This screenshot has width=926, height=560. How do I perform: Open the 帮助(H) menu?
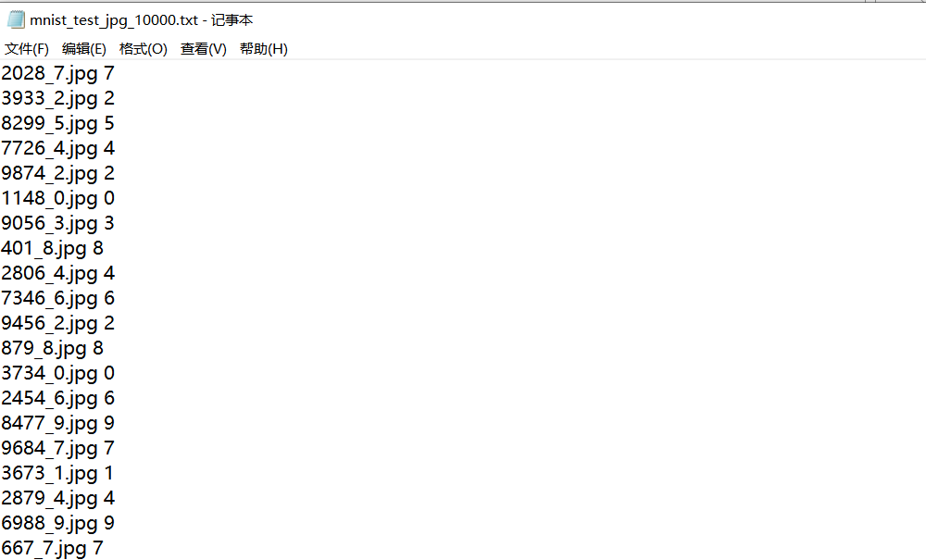(x=263, y=49)
